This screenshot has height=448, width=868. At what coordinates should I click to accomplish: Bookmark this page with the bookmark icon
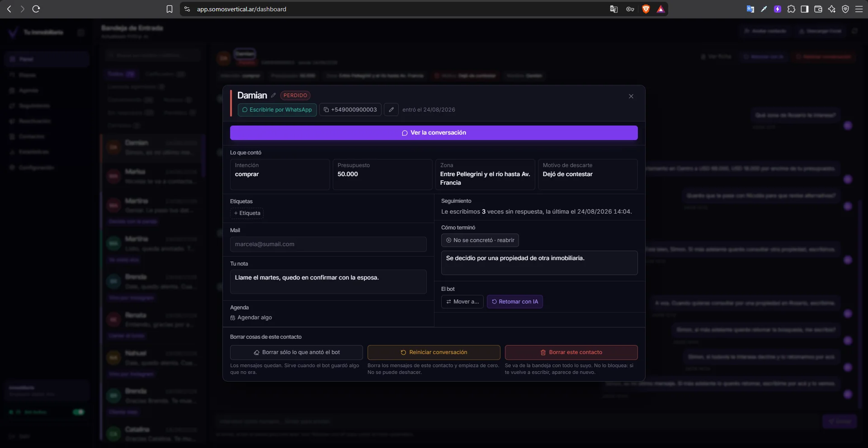pos(170,9)
